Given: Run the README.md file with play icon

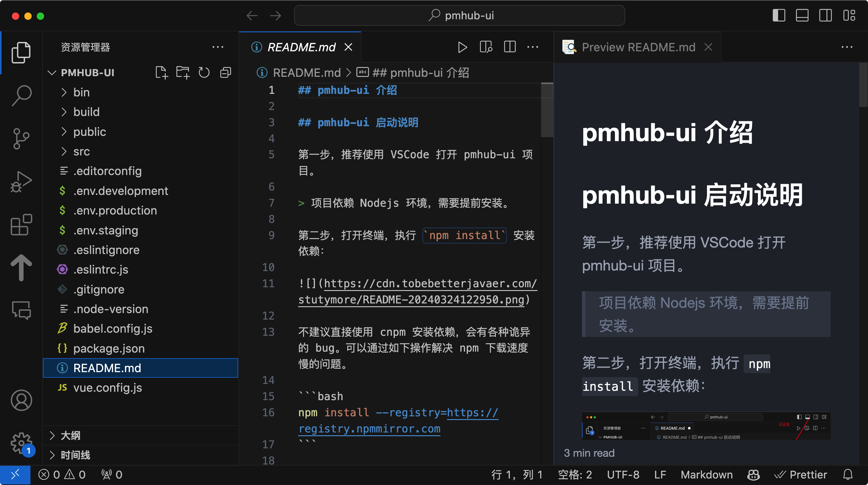Looking at the screenshot, I should tap(462, 47).
